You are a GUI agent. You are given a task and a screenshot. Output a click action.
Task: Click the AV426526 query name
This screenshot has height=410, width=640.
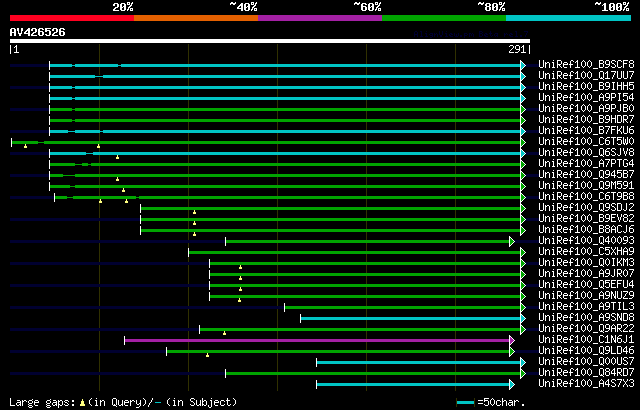[x=37, y=32]
